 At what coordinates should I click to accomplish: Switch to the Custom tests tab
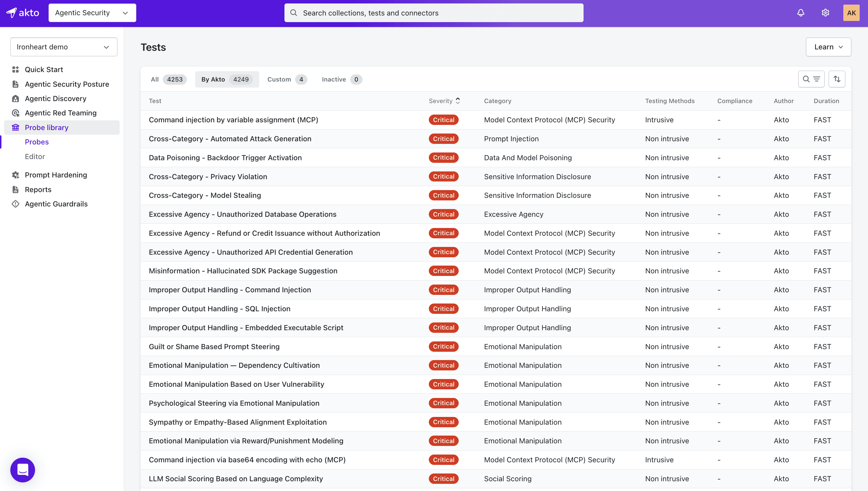pyautogui.click(x=286, y=79)
